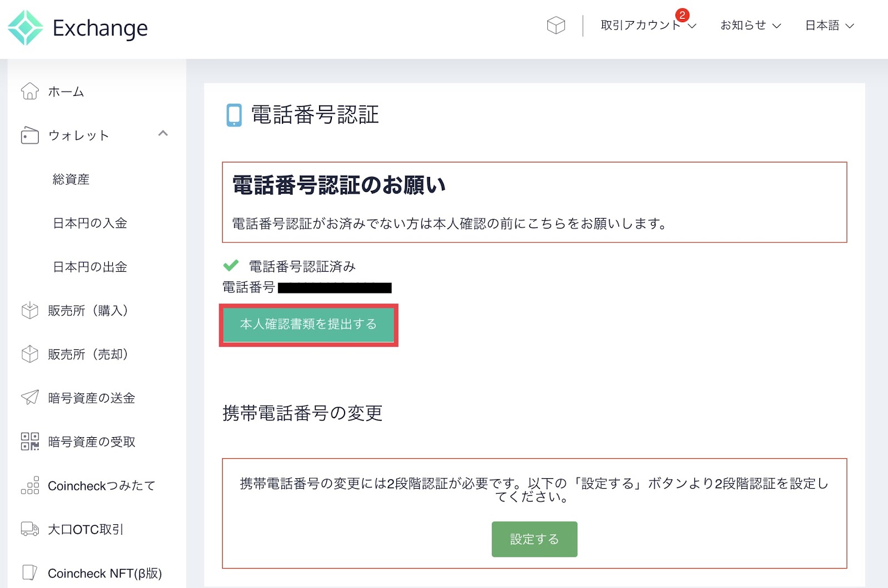Click the 電話番号認証のお願い heading

point(339,185)
